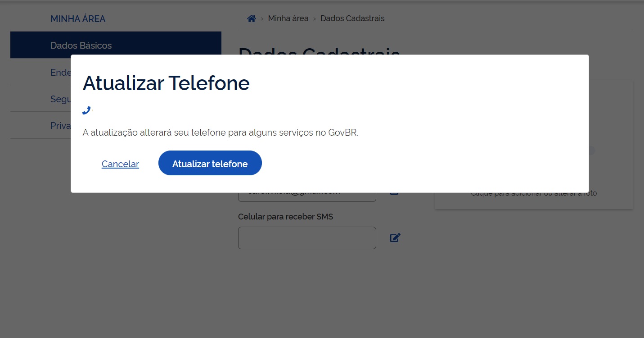Click the Celular para receber SMS label

tap(285, 217)
